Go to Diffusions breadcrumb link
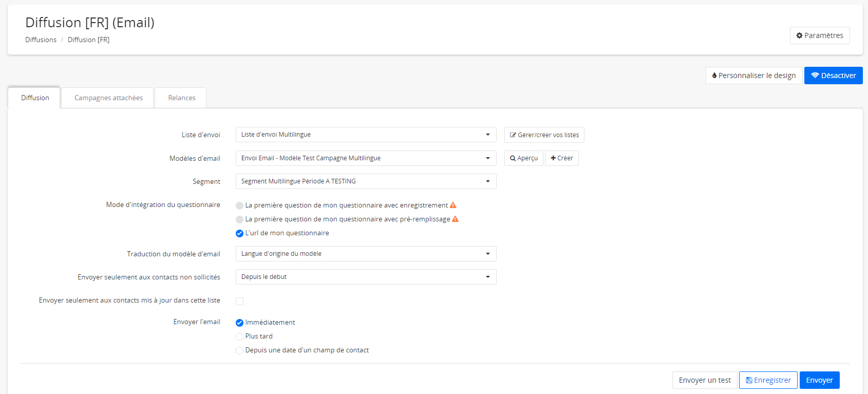 [x=41, y=40]
